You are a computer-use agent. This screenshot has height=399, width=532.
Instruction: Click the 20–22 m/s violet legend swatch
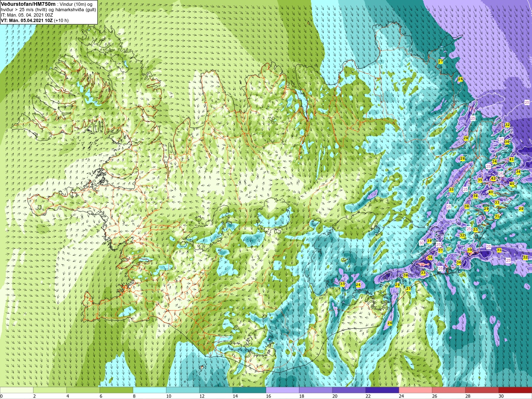[349, 390]
